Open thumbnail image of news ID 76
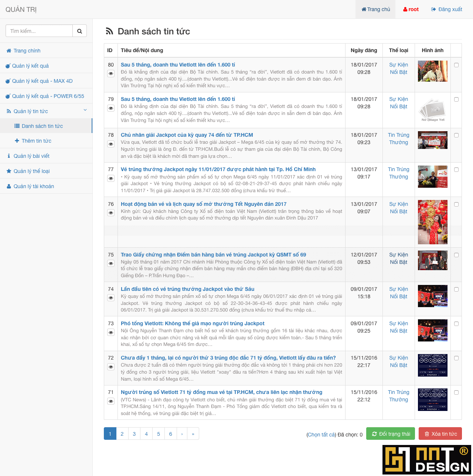 (433, 222)
